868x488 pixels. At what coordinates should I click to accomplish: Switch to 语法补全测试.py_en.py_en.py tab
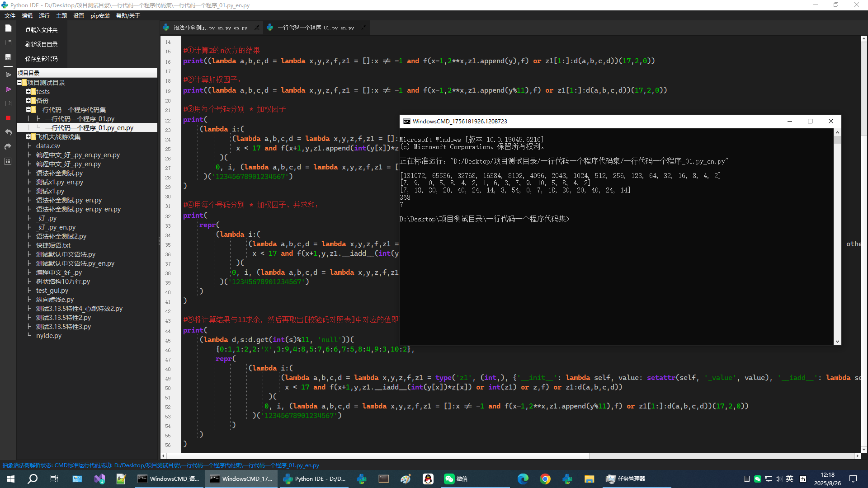click(210, 28)
